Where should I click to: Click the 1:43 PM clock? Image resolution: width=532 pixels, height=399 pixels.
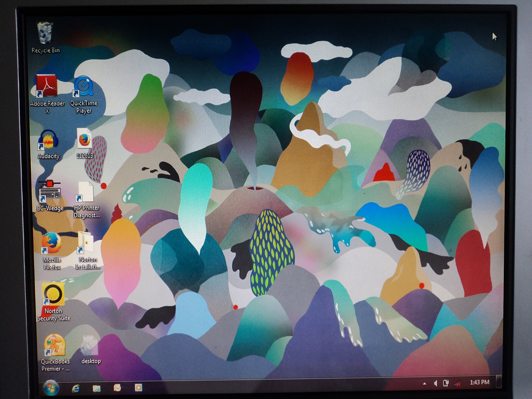(479, 382)
